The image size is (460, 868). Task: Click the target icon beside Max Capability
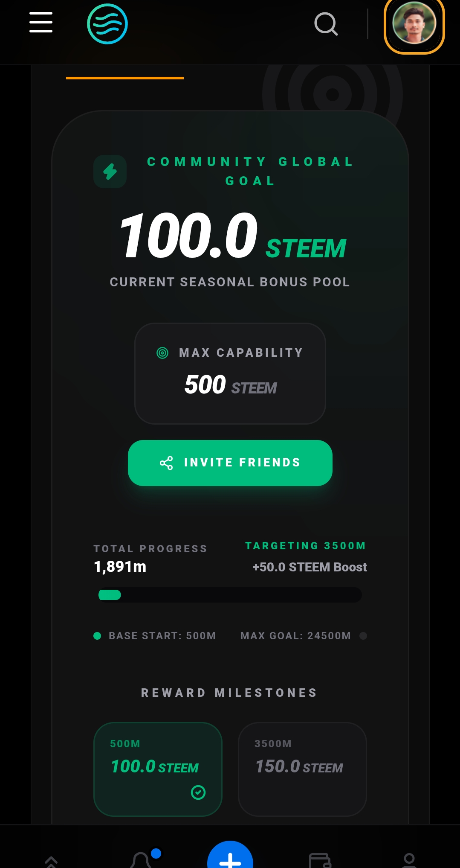point(162,353)
